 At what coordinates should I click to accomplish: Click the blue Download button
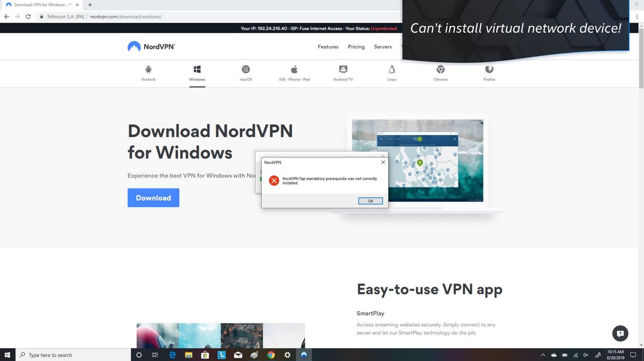153,198
